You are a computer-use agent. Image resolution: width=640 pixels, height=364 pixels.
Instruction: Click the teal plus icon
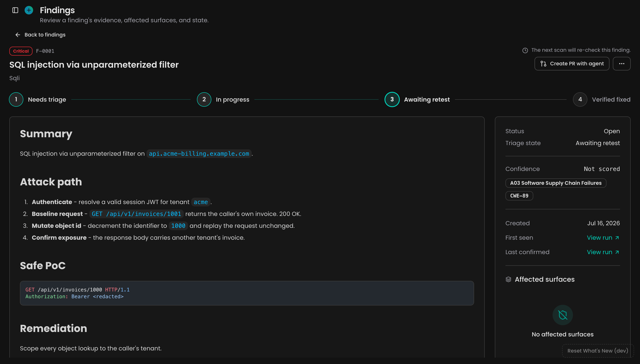(x=29, y=10)
